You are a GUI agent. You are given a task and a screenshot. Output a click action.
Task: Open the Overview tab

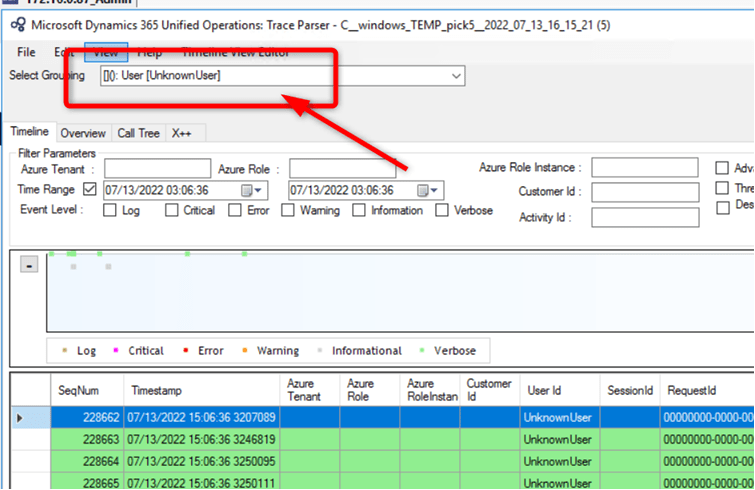tap(83, 133)
